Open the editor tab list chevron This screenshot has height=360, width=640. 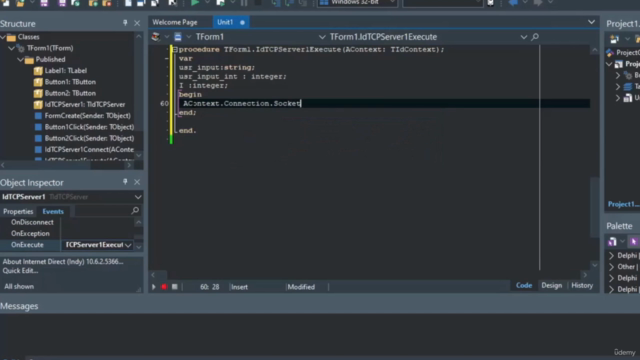click(x=591, y=22)
